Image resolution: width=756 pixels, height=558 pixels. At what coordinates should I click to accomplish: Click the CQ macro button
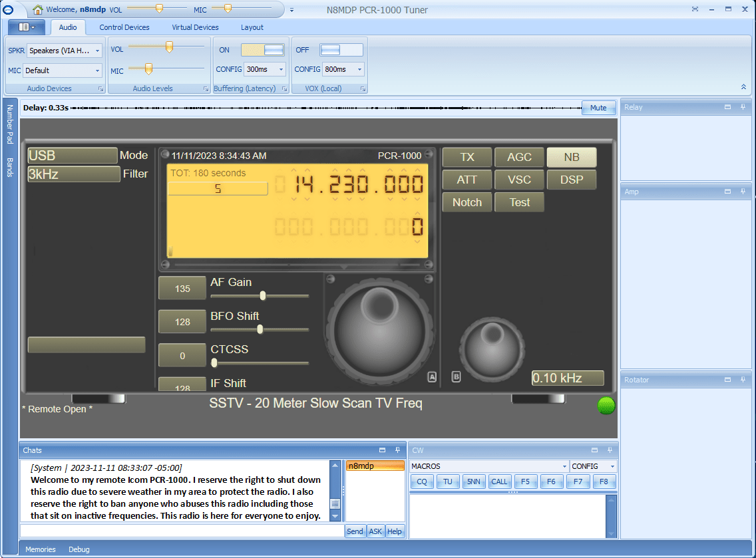point(422,482)
